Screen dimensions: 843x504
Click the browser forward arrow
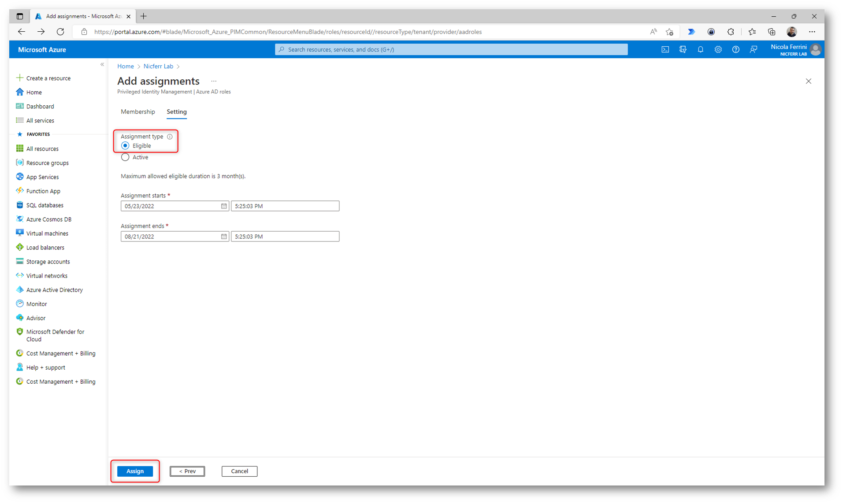[x=41, y=32]
